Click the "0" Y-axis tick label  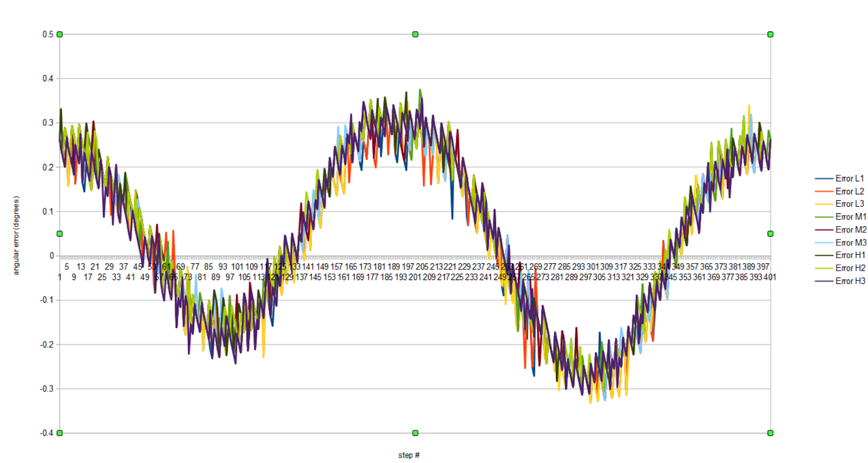point(52,256)
